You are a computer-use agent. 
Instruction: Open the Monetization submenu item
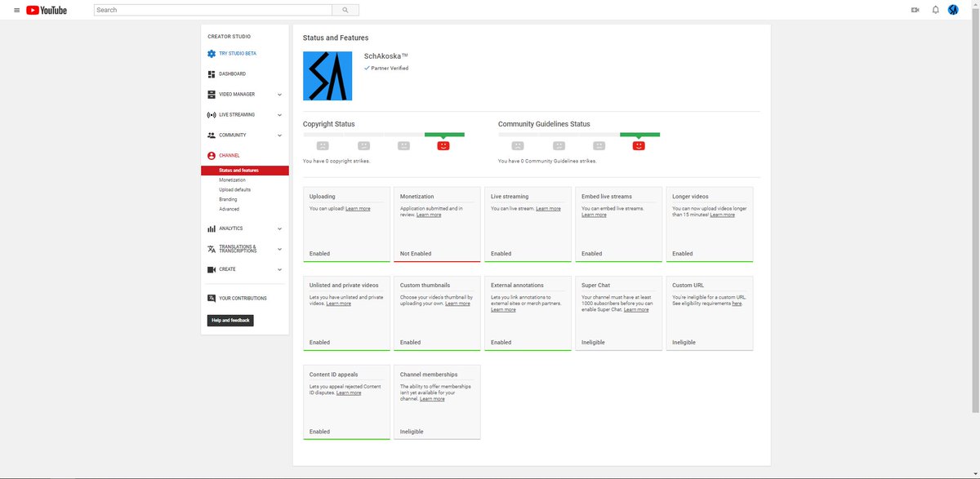(x=232, y=180)
